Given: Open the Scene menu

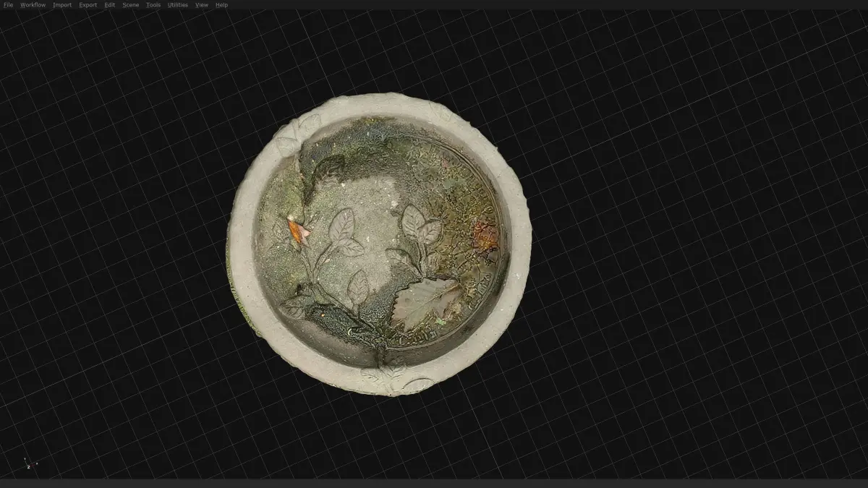Looking at the screenshot, I should [131, 4].
